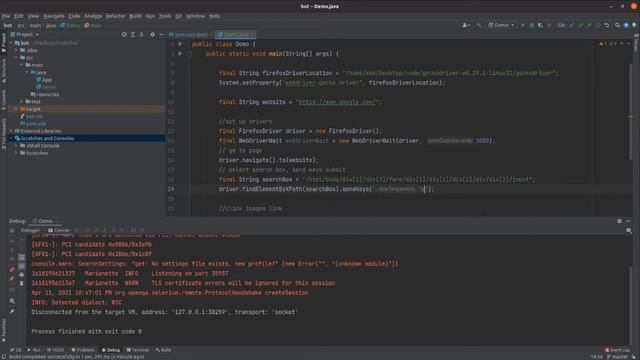Click the clear-all trash icon in console

(22, 283)
